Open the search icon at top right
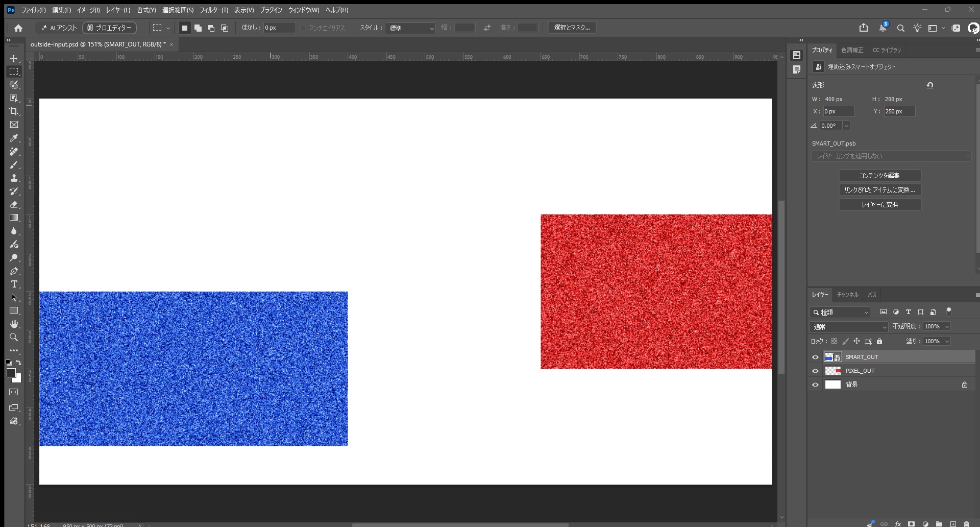The width and height of the screenshot is (980, 527). [901, 28]
